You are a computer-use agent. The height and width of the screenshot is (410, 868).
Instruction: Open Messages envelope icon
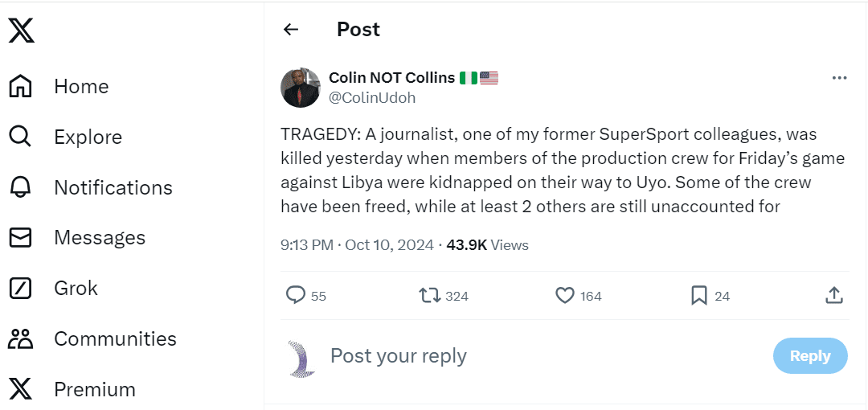20,238
